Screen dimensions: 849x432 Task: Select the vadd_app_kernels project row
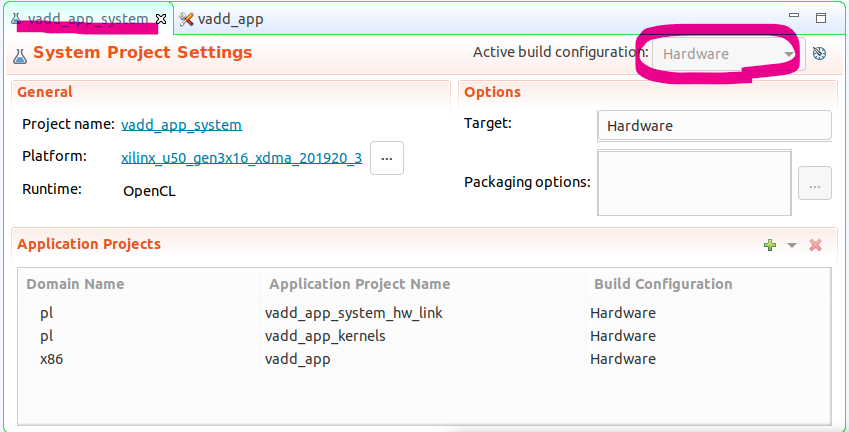tap(325, 336)
